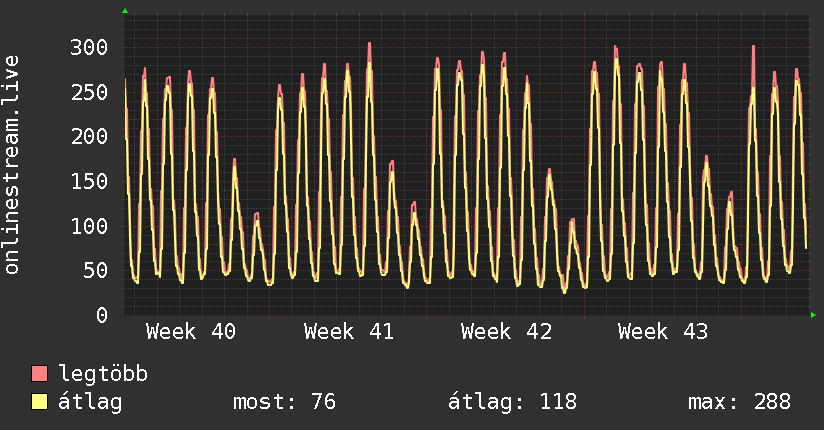This screenshot has height=430, width=824.
Task: Click the 'most: 76' current value
Action: coord(284,402)
